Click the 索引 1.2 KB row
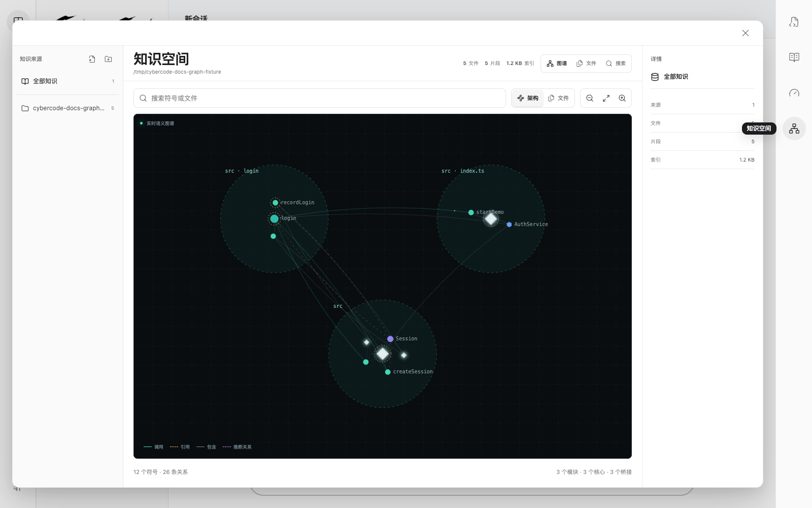 point(702,160)
